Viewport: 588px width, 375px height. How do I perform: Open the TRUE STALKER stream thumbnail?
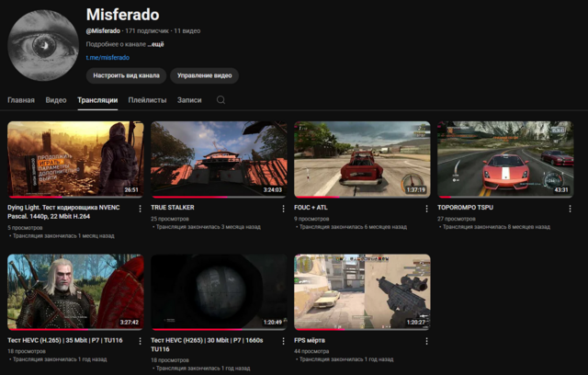click(x=219, y=159)
